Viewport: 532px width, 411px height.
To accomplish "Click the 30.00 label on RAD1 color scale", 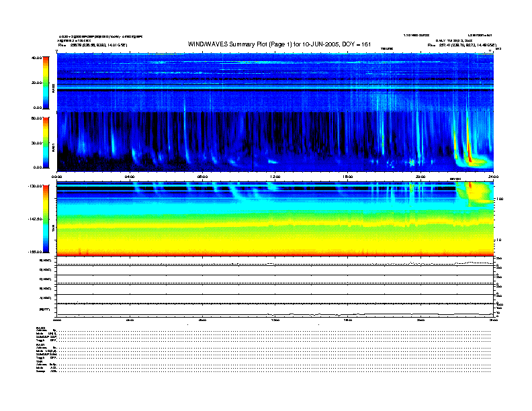I will click(36, 143).
